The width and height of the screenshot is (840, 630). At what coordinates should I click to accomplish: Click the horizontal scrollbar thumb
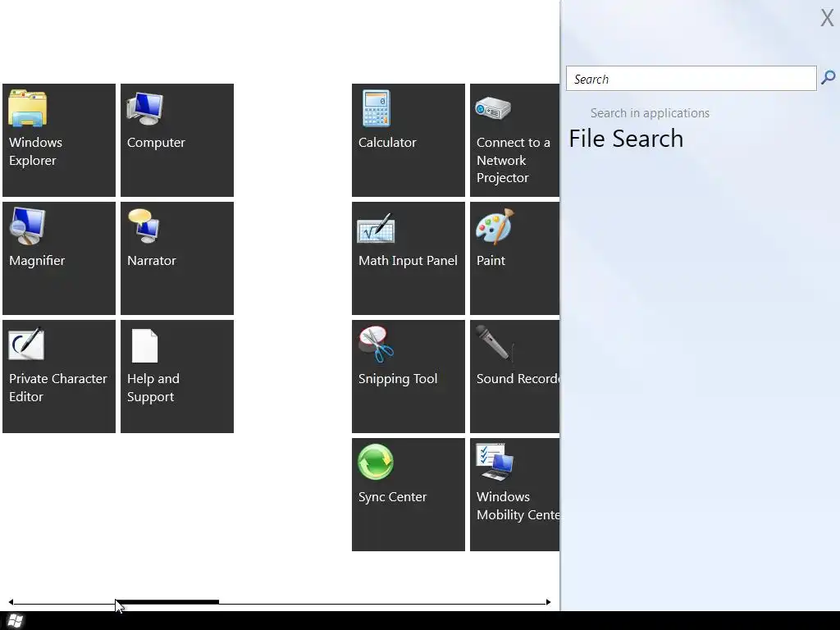(167, 602)
